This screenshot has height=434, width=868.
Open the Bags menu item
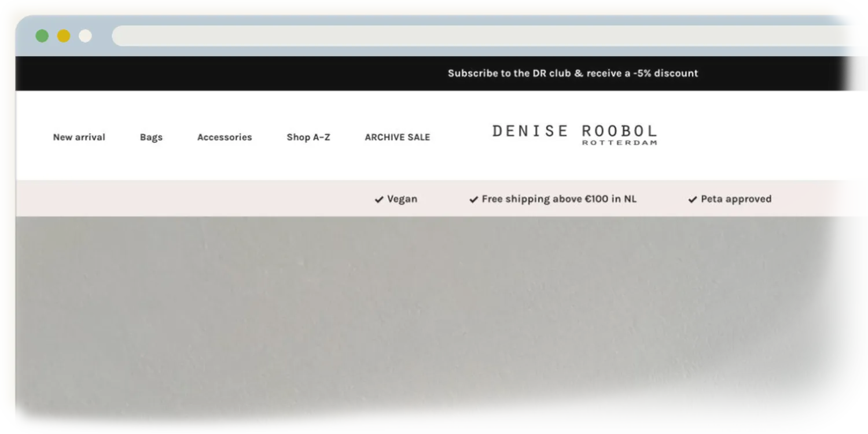[151, 138]
